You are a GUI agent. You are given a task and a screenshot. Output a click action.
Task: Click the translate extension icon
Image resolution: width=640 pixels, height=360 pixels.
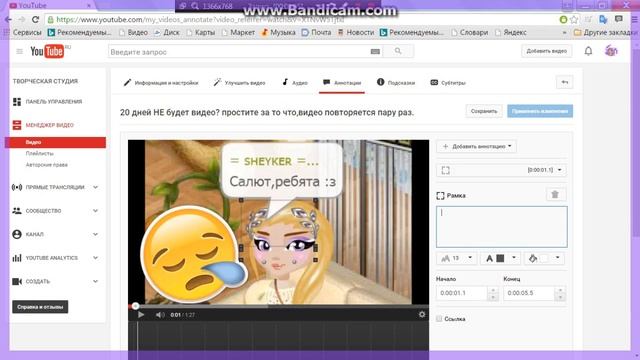click(603, 19)
